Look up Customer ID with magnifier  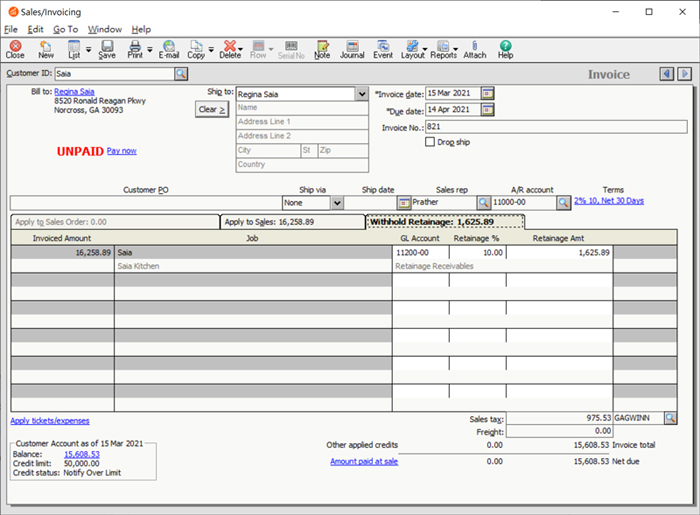[x=181, y=74]
